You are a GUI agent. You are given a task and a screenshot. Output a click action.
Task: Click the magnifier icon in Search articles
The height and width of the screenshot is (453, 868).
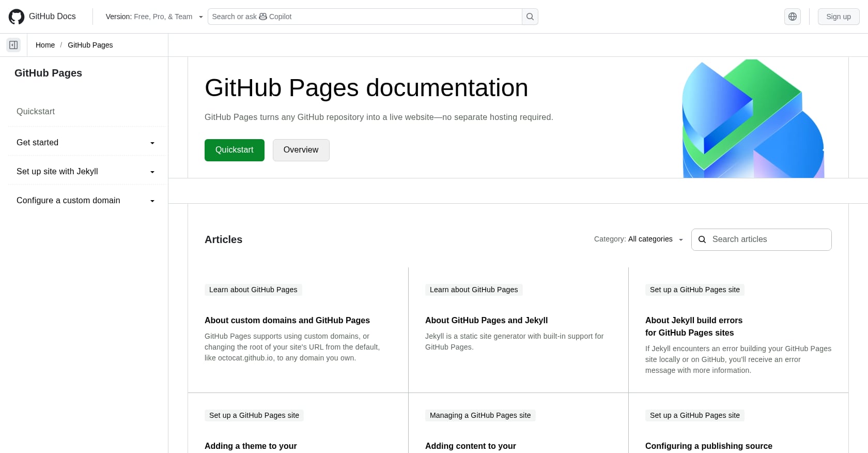coord(702,239)
